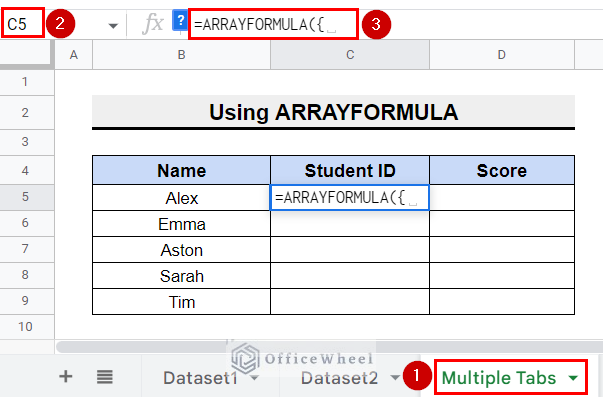The image size is (603, 397).
Task: Click active cell C5 with ARRAYFORMULA
Action: point(350,198)
